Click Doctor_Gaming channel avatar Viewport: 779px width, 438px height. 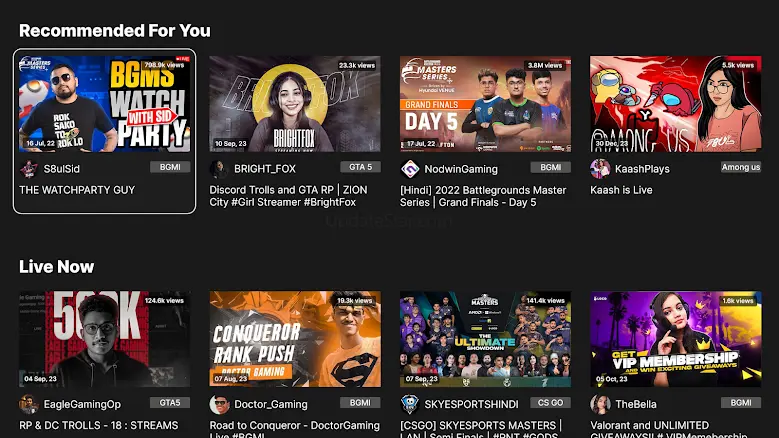[x=219, y=404]
